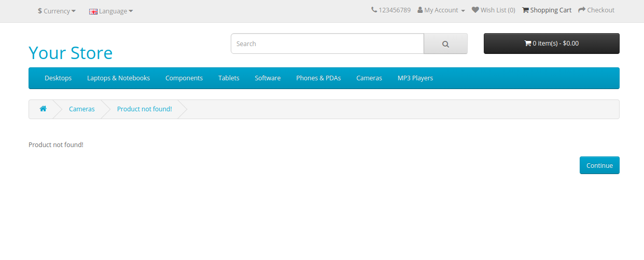This screenshot has width=644, height=260.
Task: Click the UK flag icon by Language
Action: pos(93,11)
